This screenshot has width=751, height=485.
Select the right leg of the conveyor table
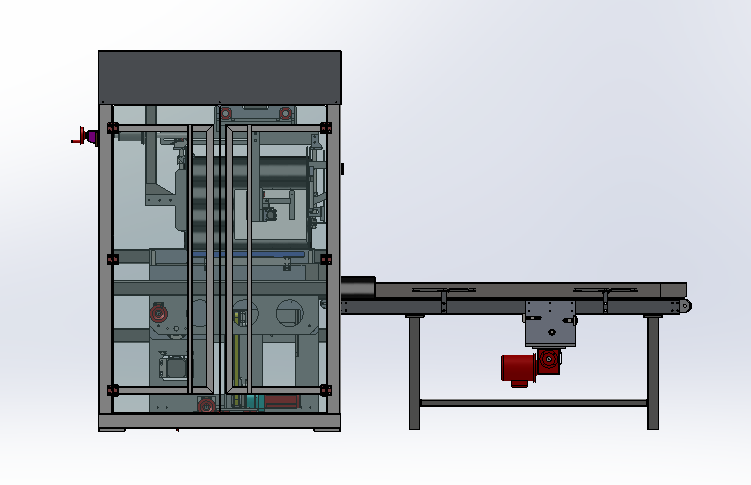653,372
